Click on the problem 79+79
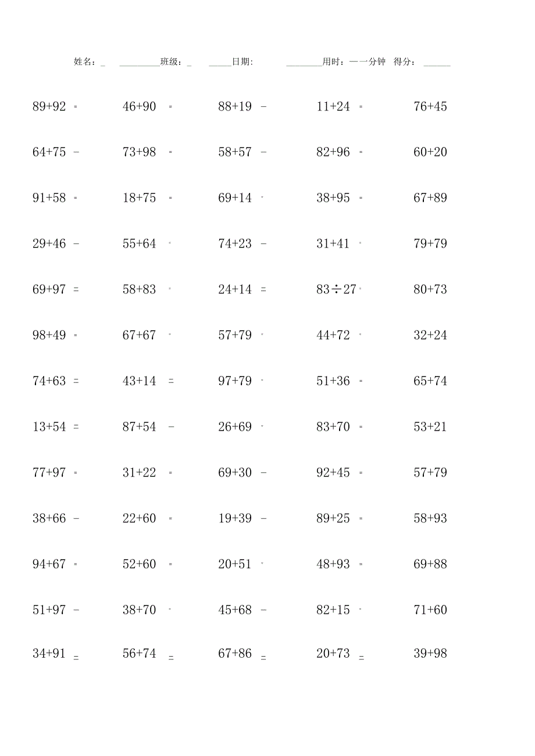 (x=430, y=243)
